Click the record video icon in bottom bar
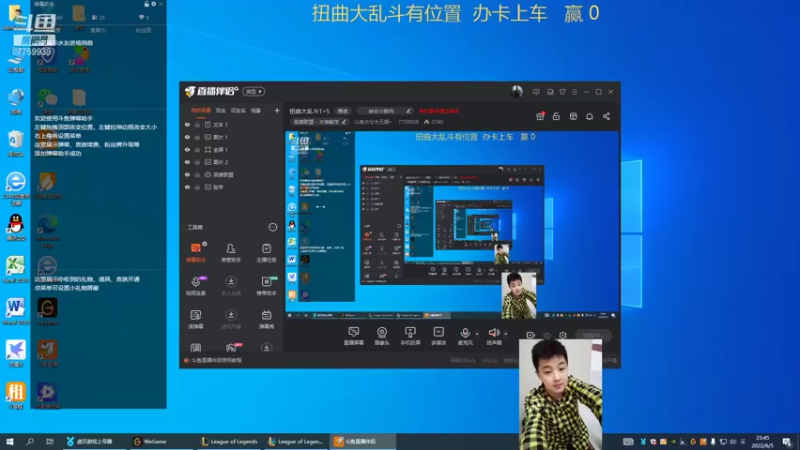 530,335
